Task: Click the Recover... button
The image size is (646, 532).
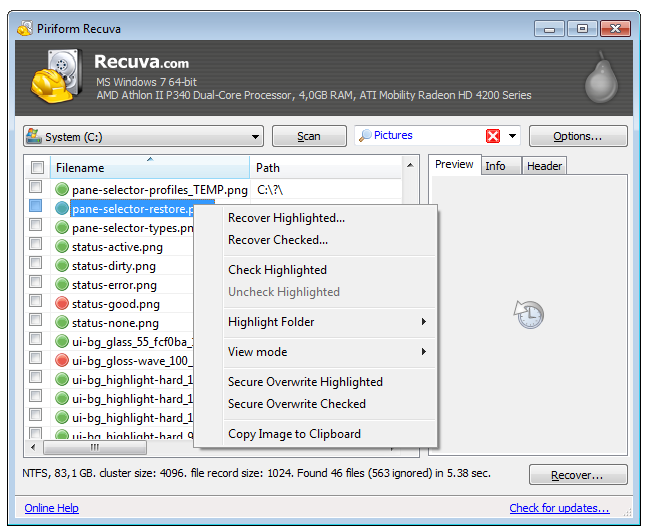Action: (x=578, y=475)
